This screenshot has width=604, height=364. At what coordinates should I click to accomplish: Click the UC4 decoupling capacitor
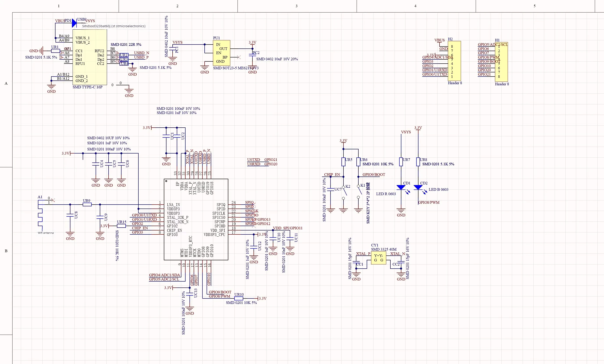coord(96,164)
